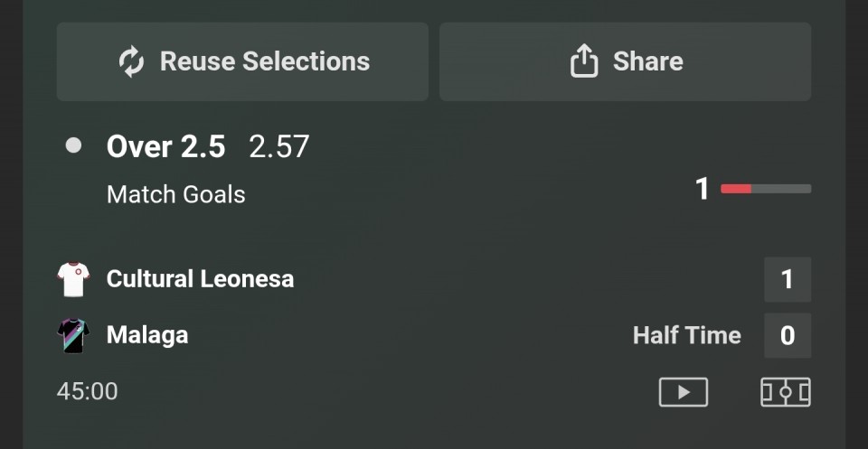Viewport: 868px width, 449px height.
Task: Click the red goals progress bar
Action: pos(765,189)
